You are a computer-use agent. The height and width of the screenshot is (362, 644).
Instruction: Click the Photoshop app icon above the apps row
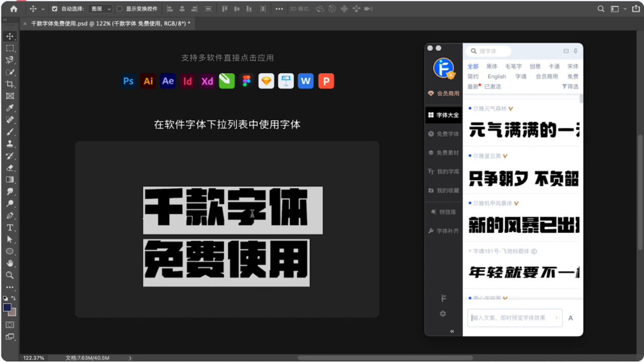(128, 81)
